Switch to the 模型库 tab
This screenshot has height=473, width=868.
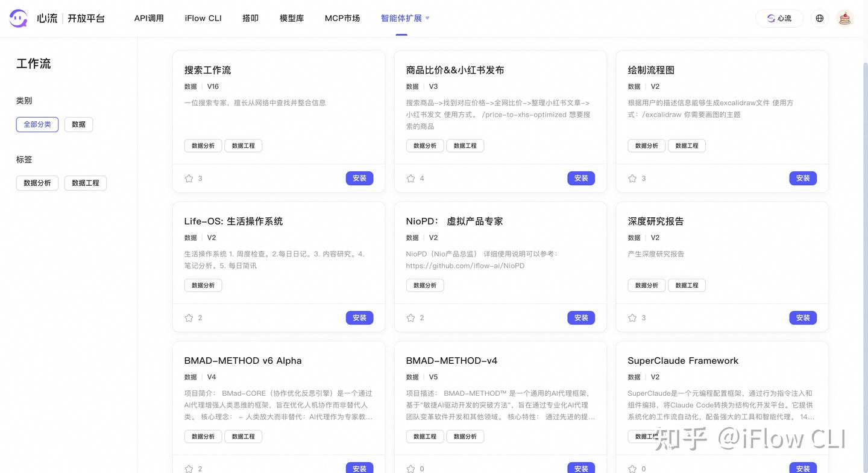click(292, 18)
